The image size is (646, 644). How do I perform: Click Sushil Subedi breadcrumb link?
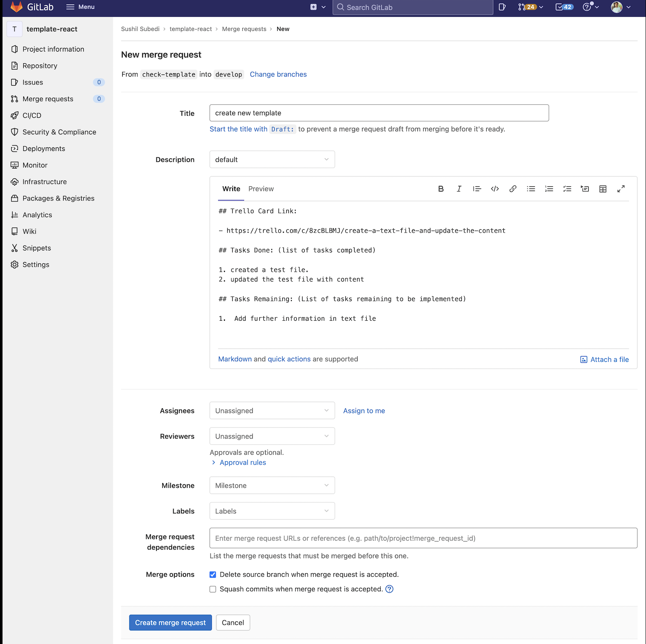click(x=140, y=29)
